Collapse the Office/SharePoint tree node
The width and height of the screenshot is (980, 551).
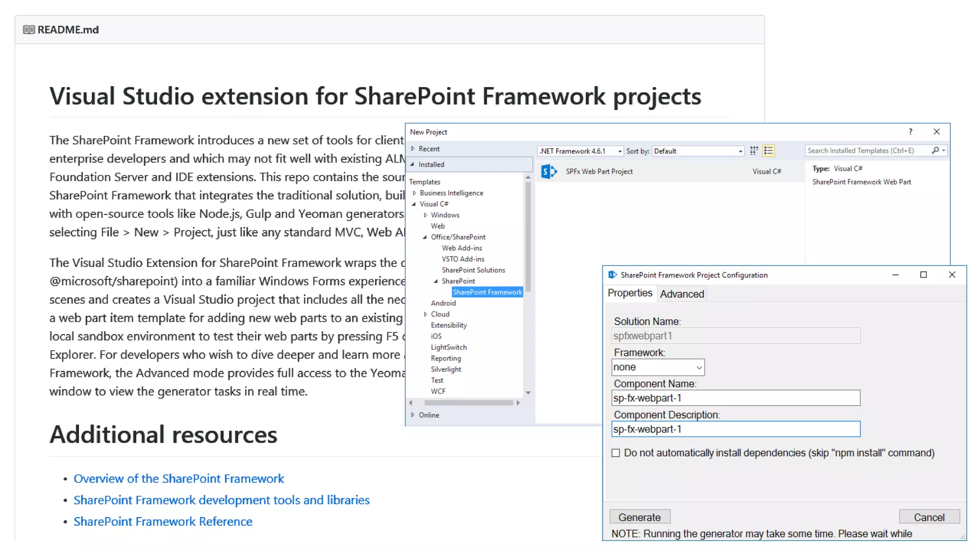(425, 237)
